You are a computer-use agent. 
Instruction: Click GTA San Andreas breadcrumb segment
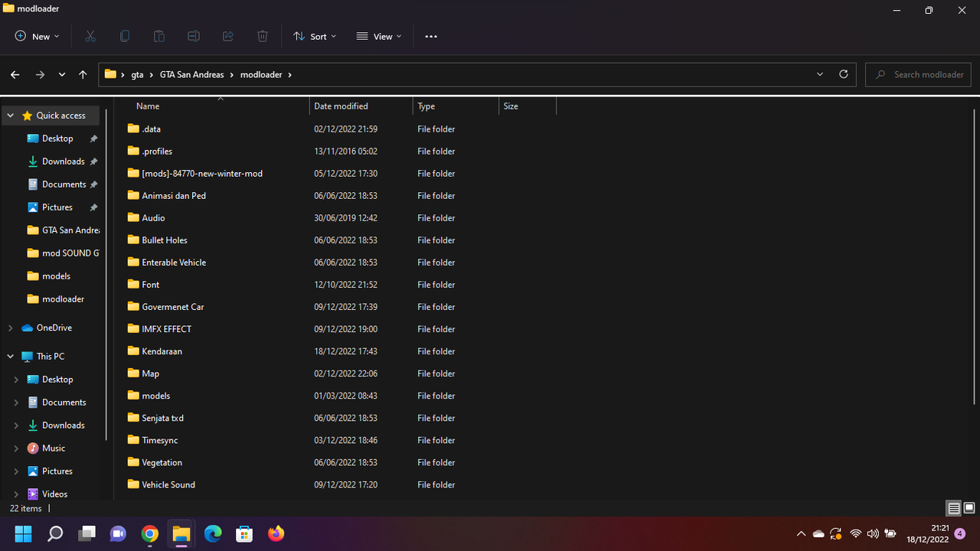click(191, 74)
